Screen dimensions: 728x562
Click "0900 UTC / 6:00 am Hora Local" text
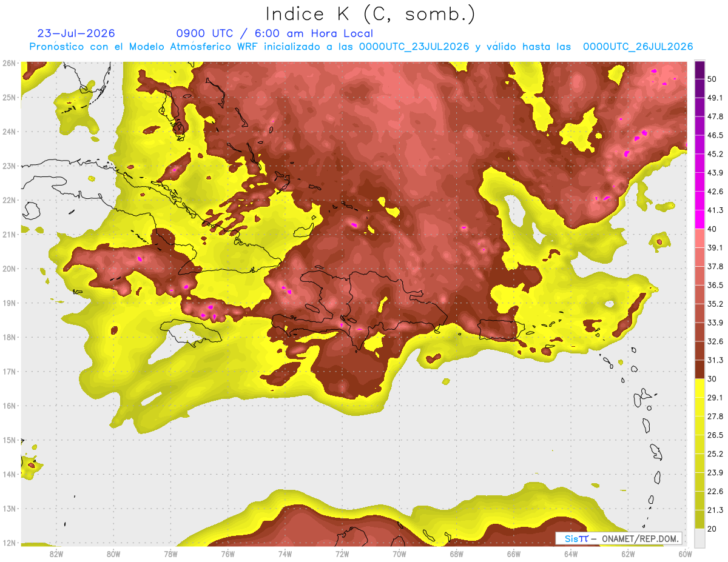tap(275, 33)
